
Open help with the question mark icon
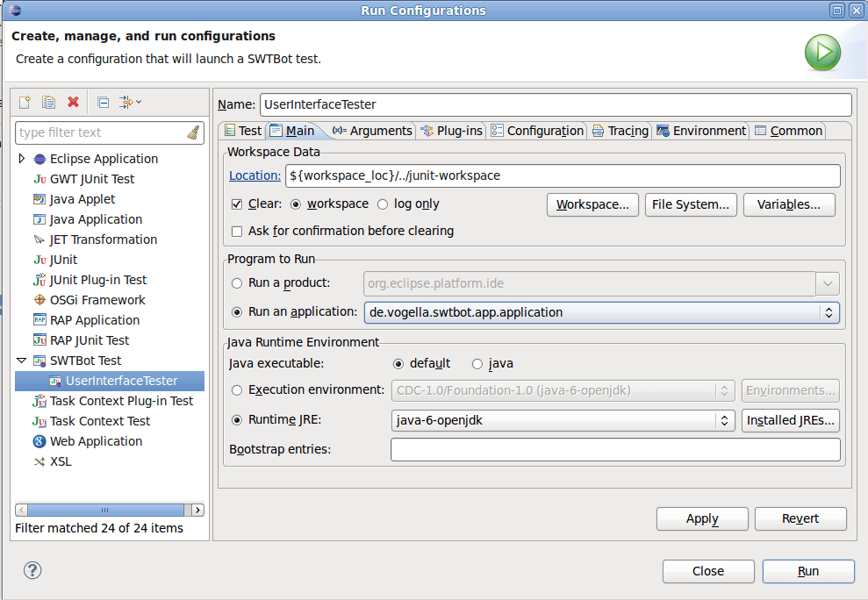click(32, 570)
